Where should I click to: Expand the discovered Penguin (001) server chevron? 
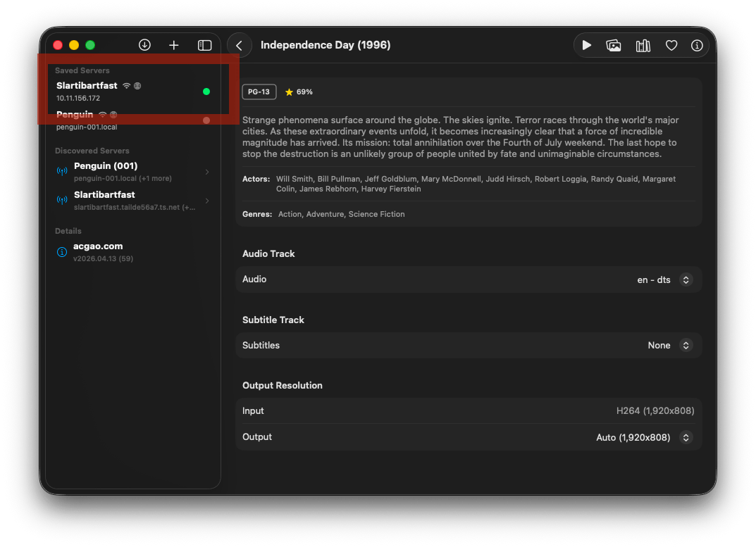(x=206, y=172)
